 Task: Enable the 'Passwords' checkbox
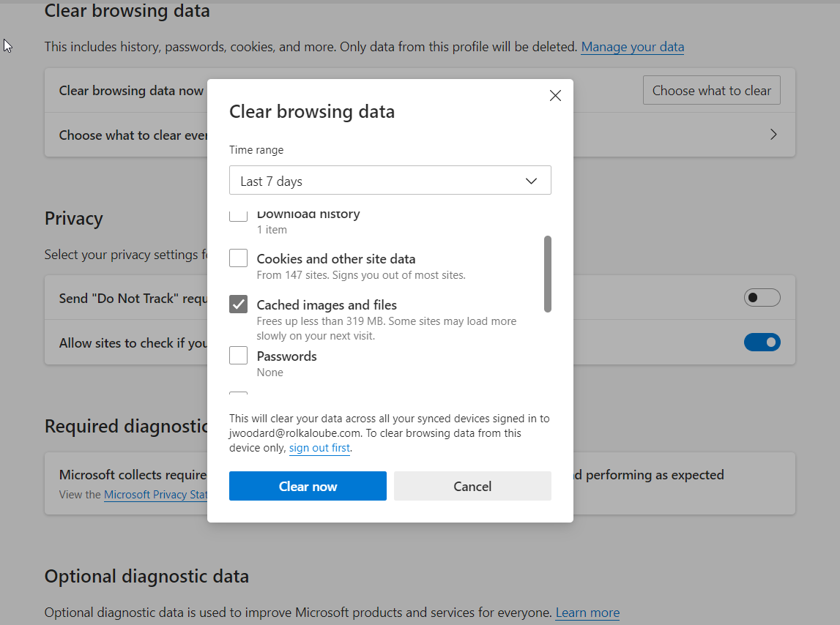click(x=237, y=355)
